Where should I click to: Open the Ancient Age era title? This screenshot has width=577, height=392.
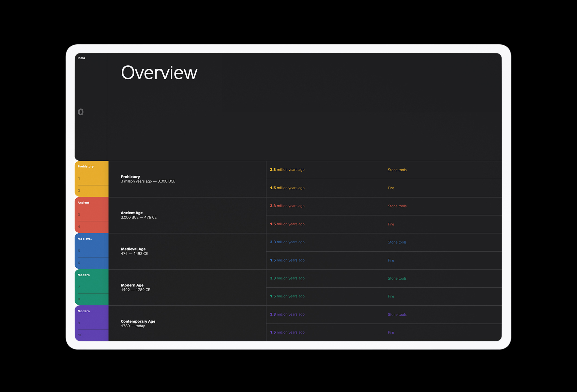[132, 213]
